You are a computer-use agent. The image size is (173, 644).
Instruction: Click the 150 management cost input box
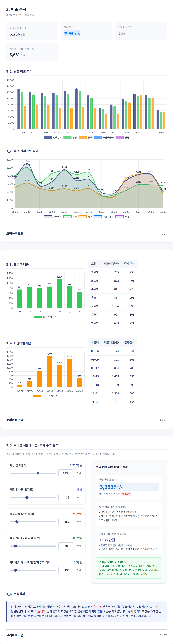(x=66, y=570)
